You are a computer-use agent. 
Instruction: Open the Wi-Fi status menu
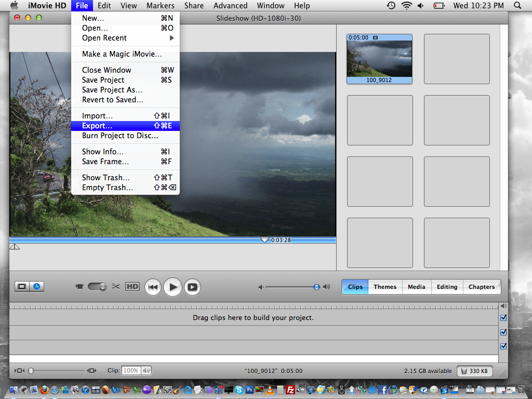tap(406, 5)
